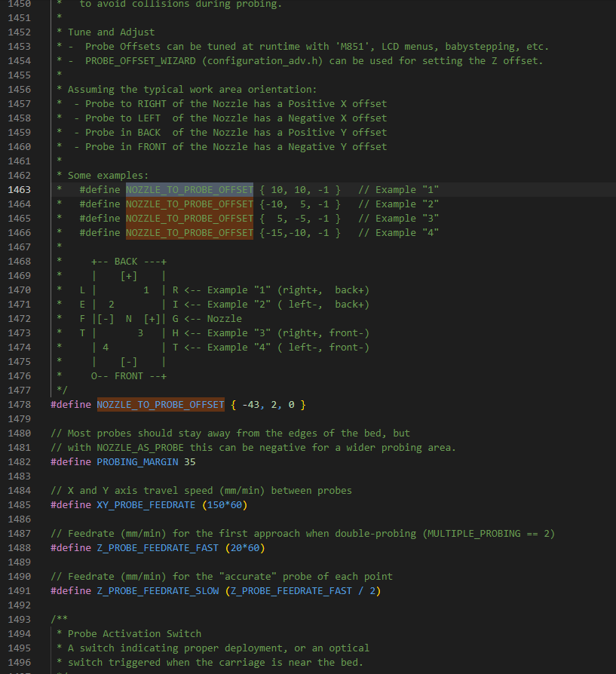Click the (150*60) feedrate value

pyautogui.click(x=225, y=504)
